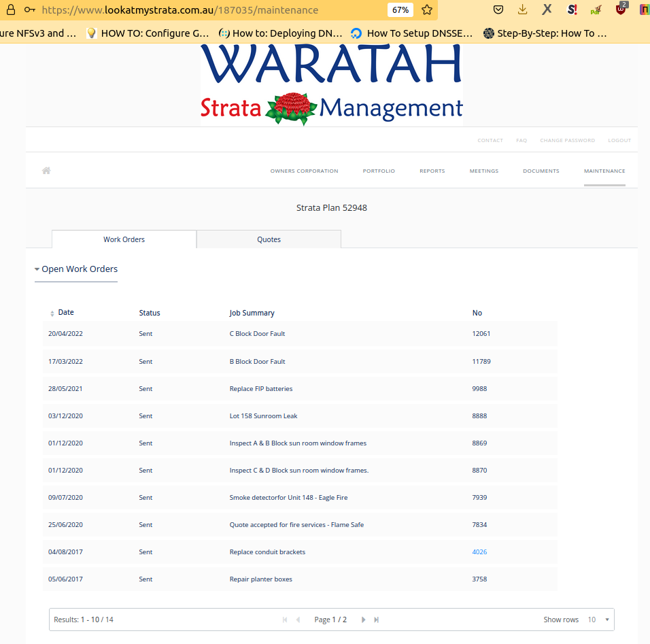Click the PDF extension icon
The image size is (650, 644).
[x=596, y=10]
